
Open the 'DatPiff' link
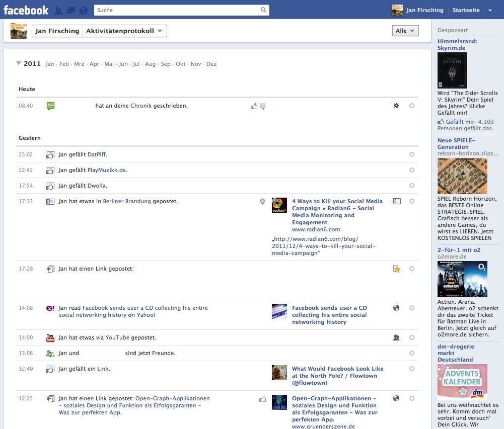pyautogui.click(x=97, y=154)
